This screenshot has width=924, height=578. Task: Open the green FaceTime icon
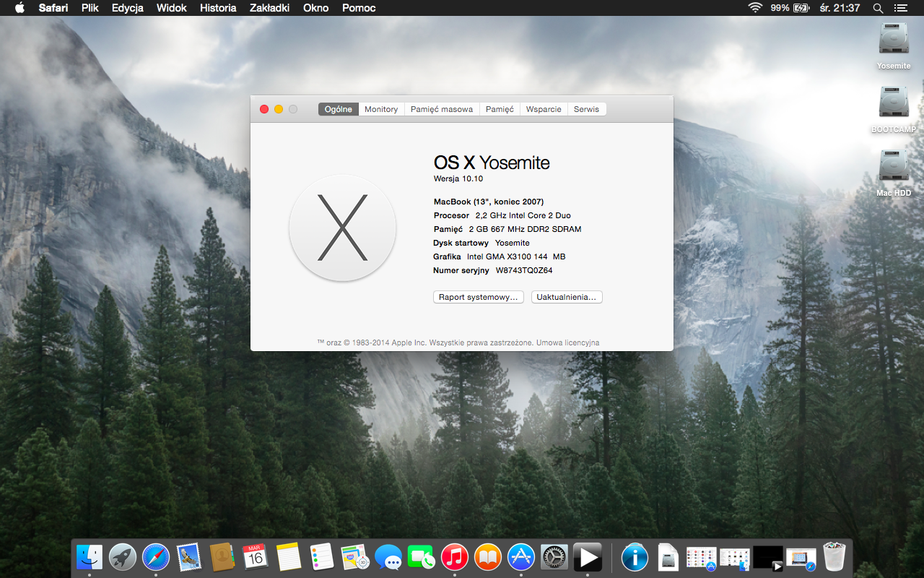[x=422, y=557]
